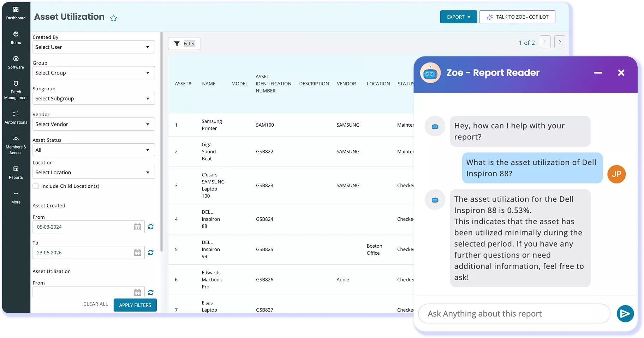Sort by the LOCATION column header

pos(378,84)
